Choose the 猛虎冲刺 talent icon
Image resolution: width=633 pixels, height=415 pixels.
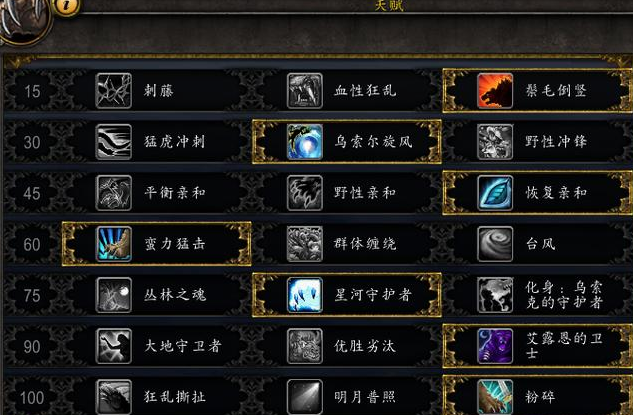pyautogui.click(x=113, y=142)
